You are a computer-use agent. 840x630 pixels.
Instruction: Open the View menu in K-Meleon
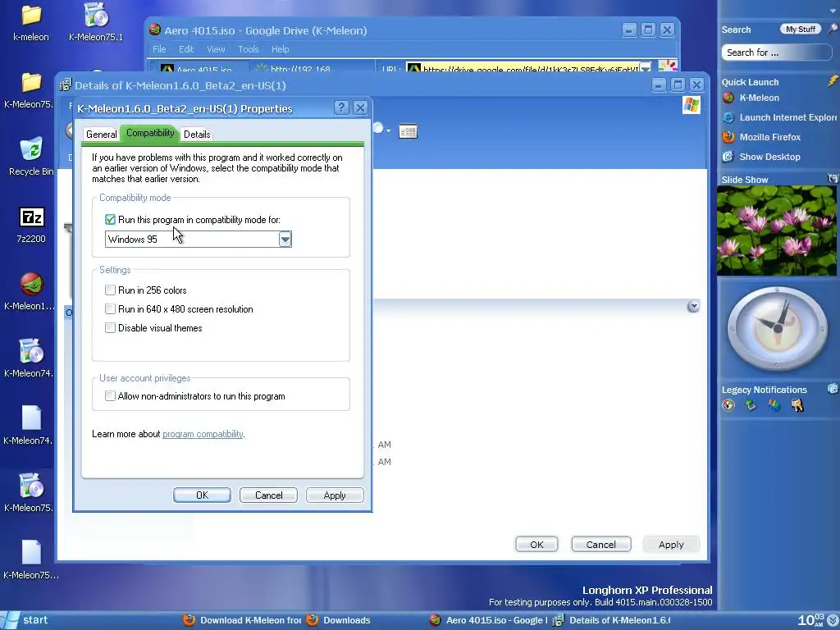click(x=216, y=49)
